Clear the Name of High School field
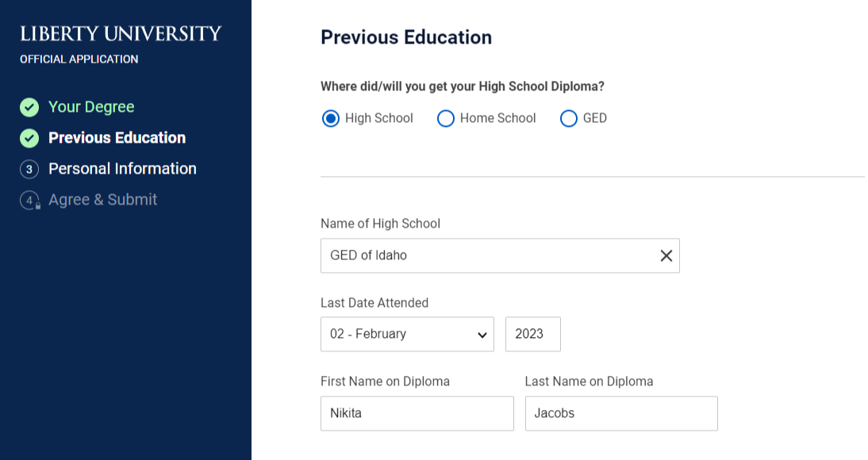This screenshot has height=460, width=868. click(x=666, y=255)
